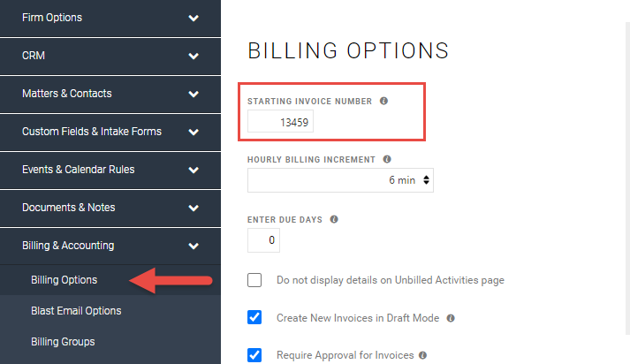Screen dimensions: 630x364
Task: Click info icon after Create New Invoices in Draft Mode
Action: pyautogui.click(x=451, y=318)
